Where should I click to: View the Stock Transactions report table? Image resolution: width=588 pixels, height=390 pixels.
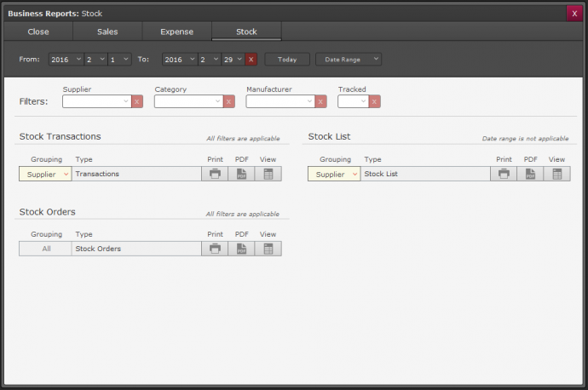(268, 174)
